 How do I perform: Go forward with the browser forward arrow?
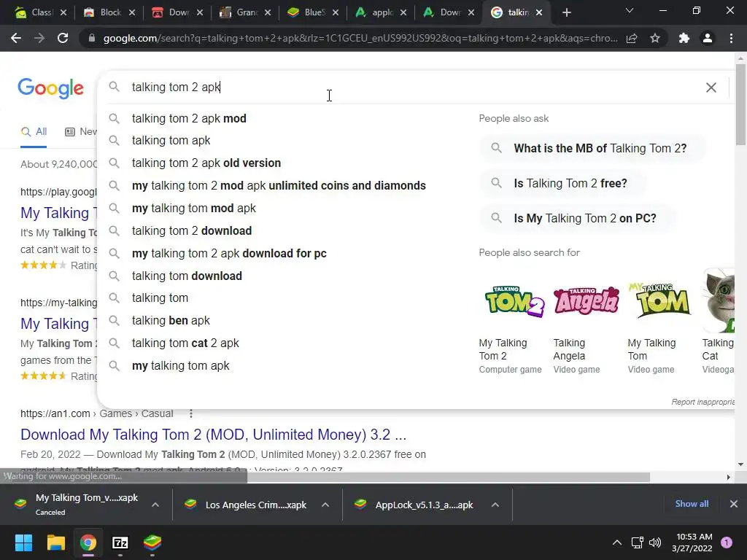point(39,38)
